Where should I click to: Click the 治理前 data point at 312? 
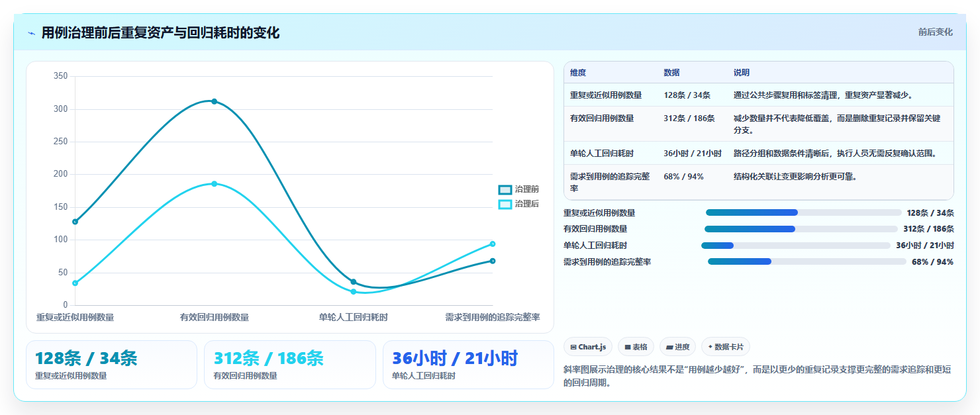coord(214,101)
